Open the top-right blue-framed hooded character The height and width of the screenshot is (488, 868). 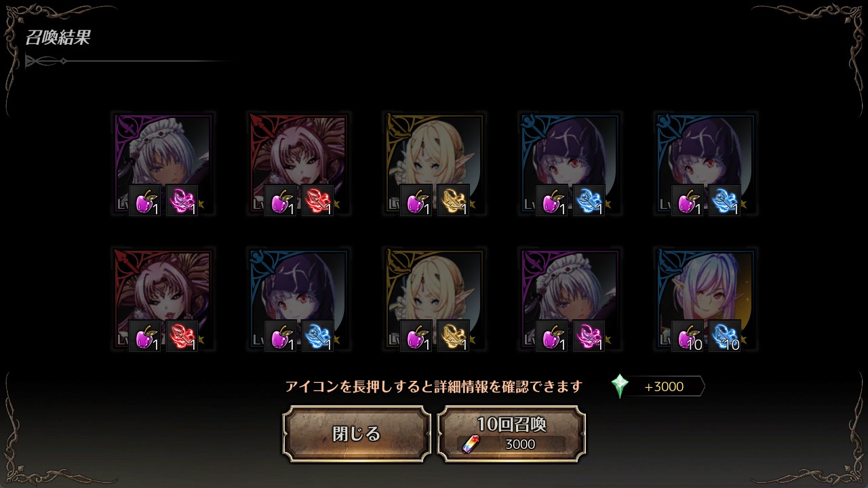pyautogui.click(x=705, y=163)
